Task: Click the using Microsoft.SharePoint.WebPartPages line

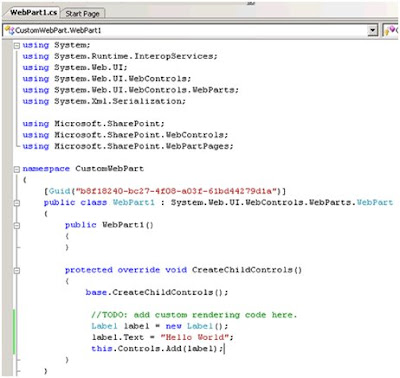Action: (x=128, y=146)
